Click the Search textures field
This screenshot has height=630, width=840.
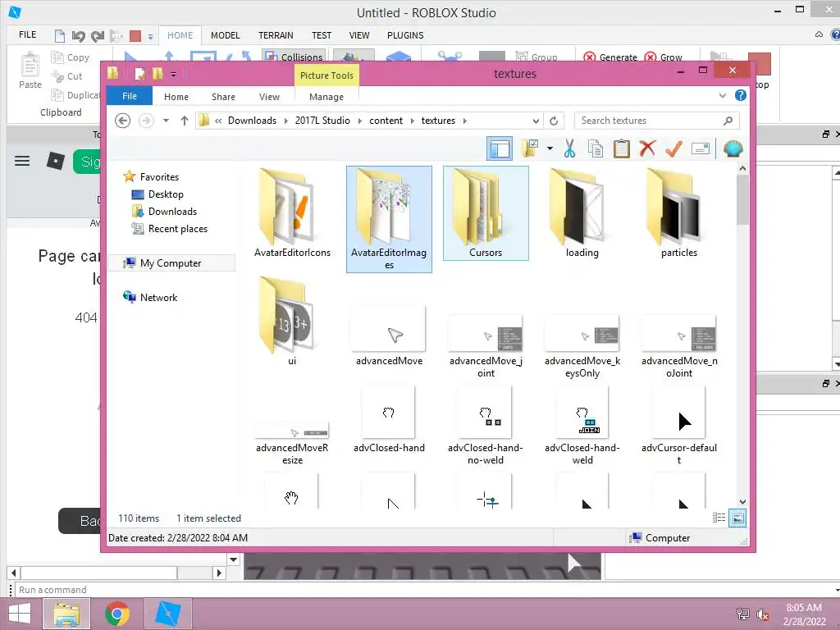(656, 121)
